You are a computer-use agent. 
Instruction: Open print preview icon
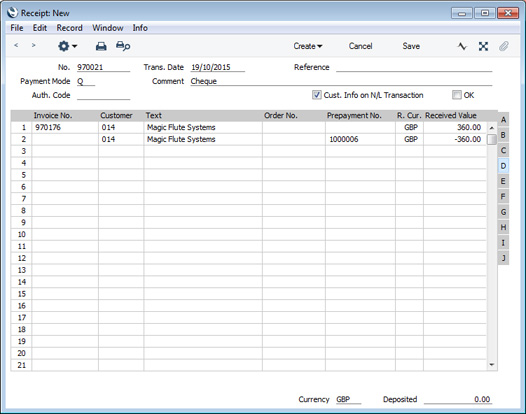coord(123,46)
